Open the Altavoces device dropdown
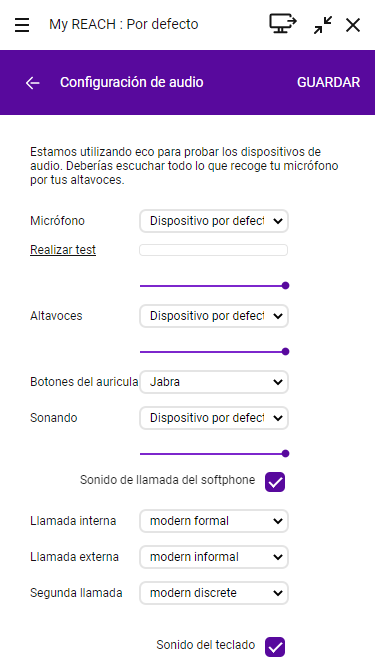The height and width of the screenshot is (667, 375). [214, 316]
